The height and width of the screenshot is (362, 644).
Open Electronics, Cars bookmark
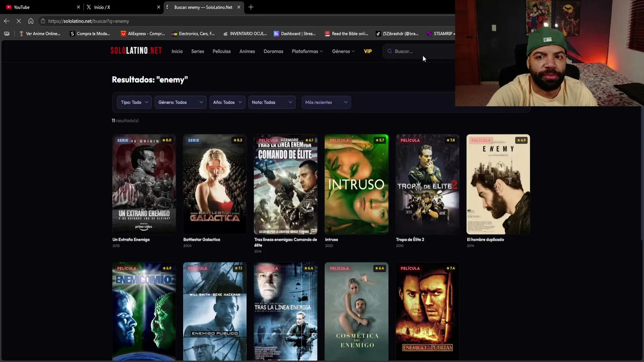(x=193, y=34)
